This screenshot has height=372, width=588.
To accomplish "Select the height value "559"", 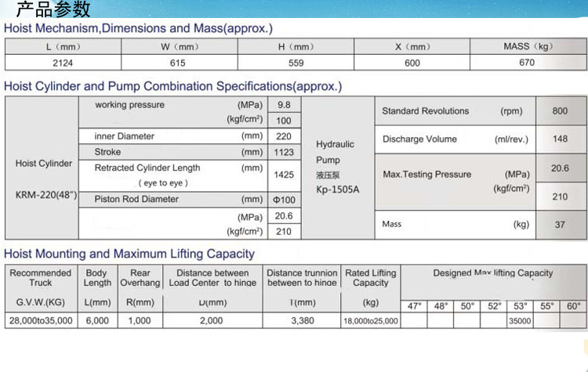I will coord(296,63).
